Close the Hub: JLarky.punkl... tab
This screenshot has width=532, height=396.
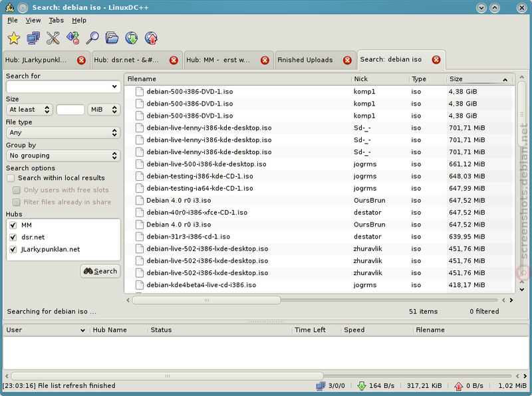(81, 60)
